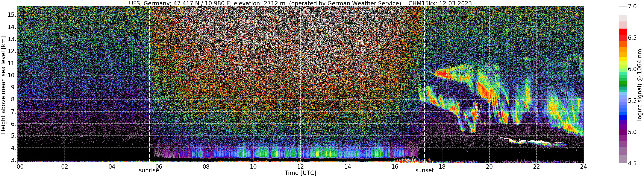Click the y-axis tick label '8.'
The image size is (644, 177).
tap(14, 100)
